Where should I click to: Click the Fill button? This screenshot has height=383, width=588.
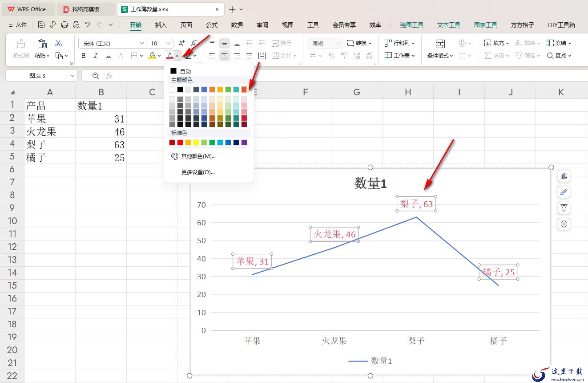point(497,43)
